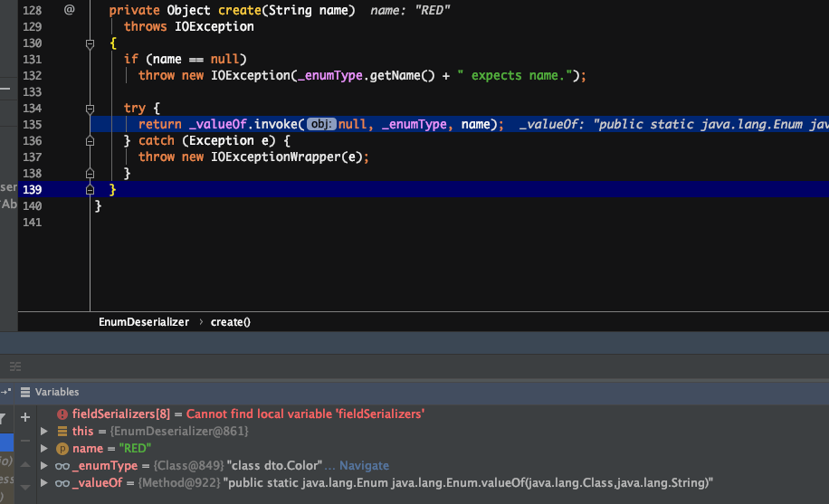Click the field icon beside 'this' variable
The width and height of the screenshot is (829, 504).
[62, 431]
